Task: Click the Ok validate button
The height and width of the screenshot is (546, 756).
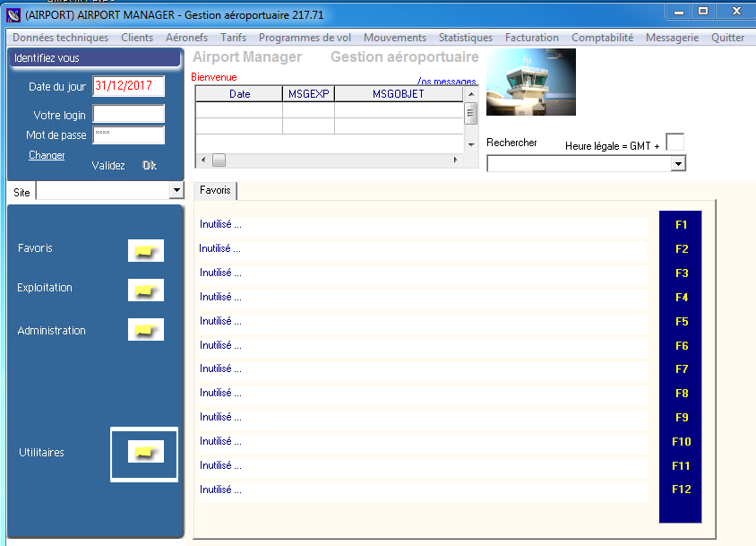Action: tap(149, 166)
